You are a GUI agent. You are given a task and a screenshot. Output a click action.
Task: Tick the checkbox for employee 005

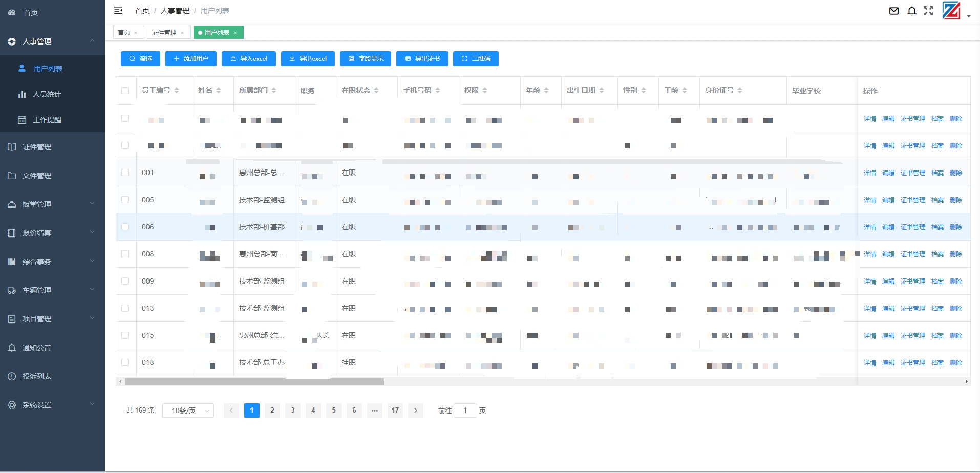125,200
